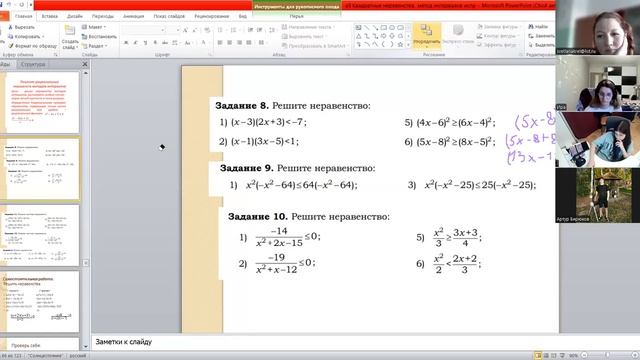The height and width of the screenshot is (360, 640).
Task: Click the Копировать (Copy) button
Action: 26,37
